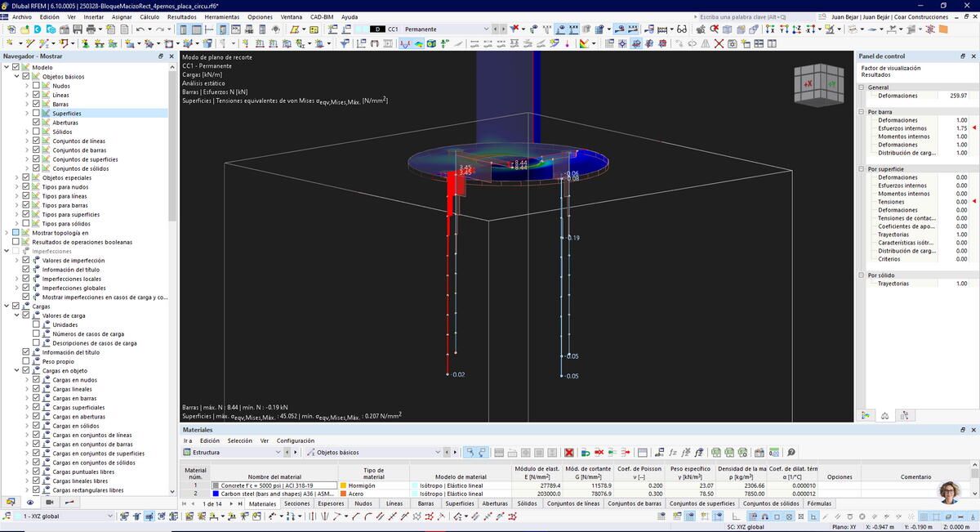Click the keyword search input field
This screenshot has width=980, height=532.
point(756,16)
